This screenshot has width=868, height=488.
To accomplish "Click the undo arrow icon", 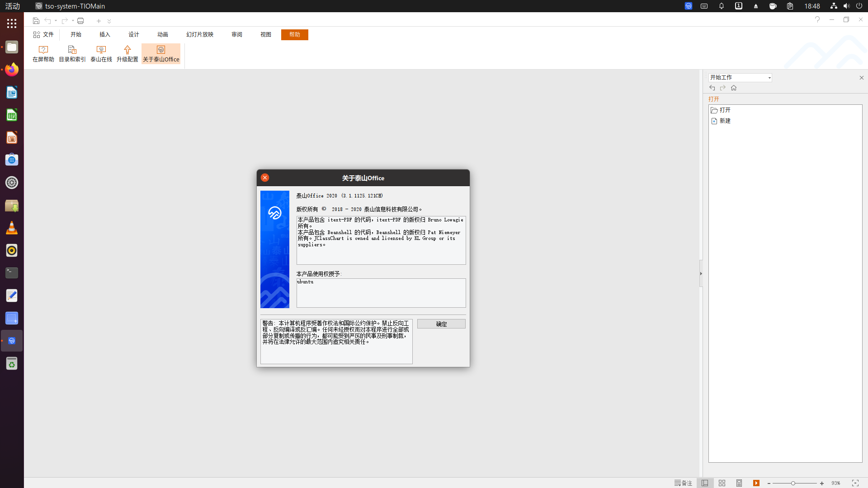I will [x=47, y=21].
